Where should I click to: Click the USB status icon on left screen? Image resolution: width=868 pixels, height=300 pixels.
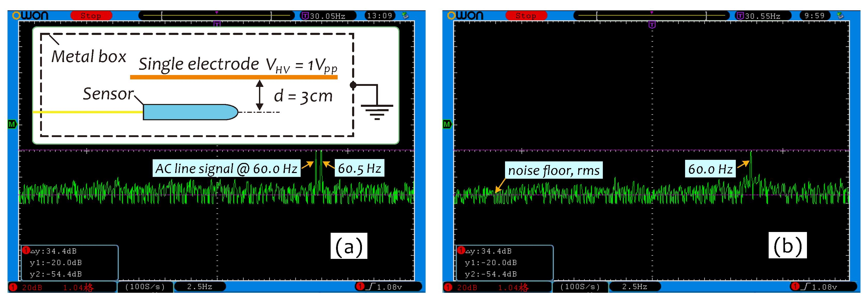point(405,16)
